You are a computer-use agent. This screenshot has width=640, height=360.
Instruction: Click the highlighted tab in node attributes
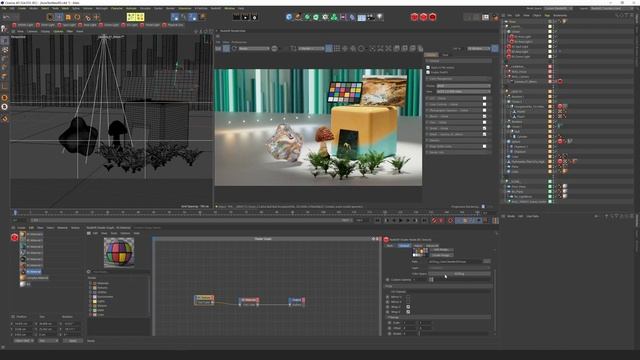coord(404,245)
